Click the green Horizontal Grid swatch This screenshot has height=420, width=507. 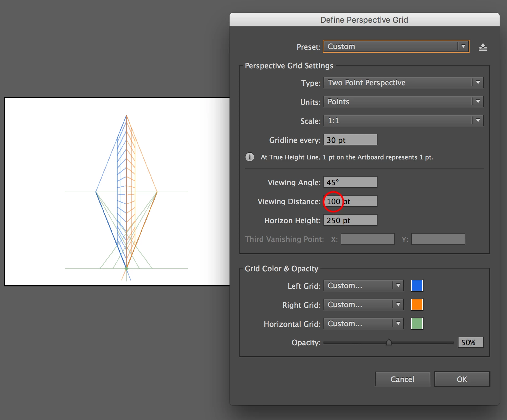tap(417, 323)
